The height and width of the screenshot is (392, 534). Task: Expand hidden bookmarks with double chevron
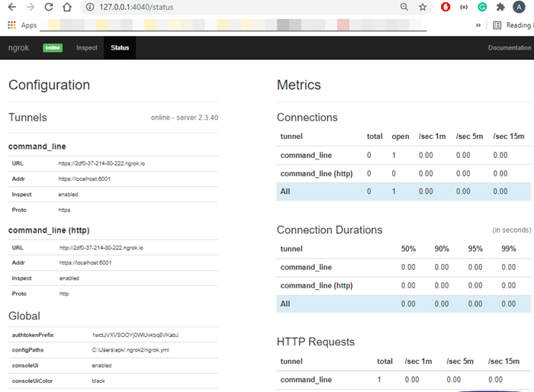click(x=478, y=25)
